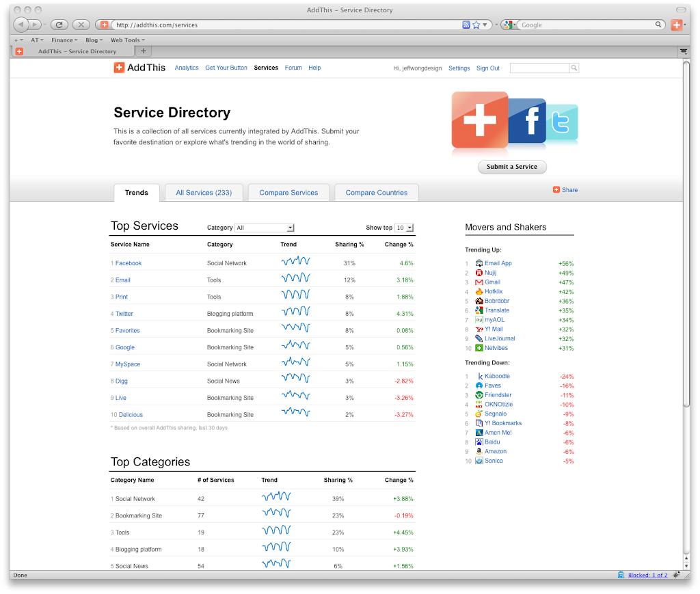This screenshot has width=700, height=594.
Task: Click the Google search field
Action: click(587, 25)
